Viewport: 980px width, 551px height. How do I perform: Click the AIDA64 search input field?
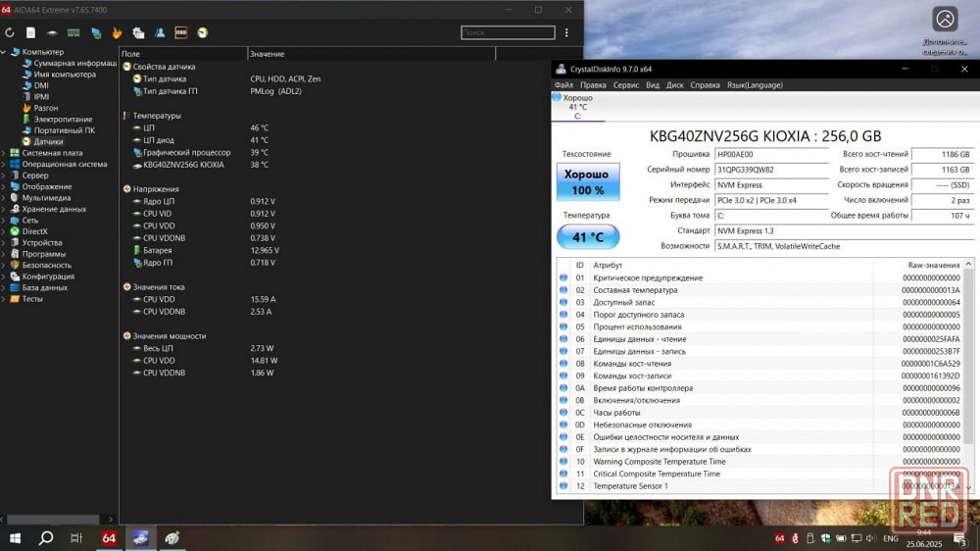(508, 32)
